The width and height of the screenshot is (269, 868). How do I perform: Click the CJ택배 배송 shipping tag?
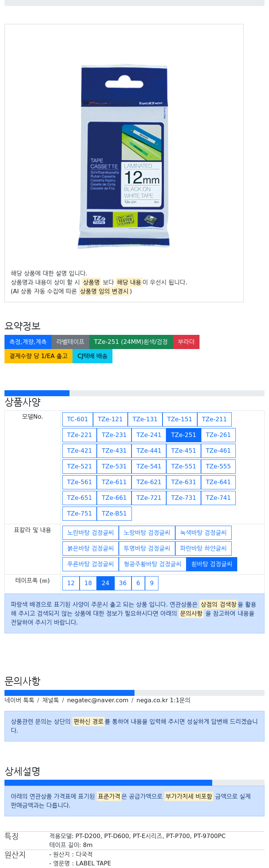pos(92,356)
